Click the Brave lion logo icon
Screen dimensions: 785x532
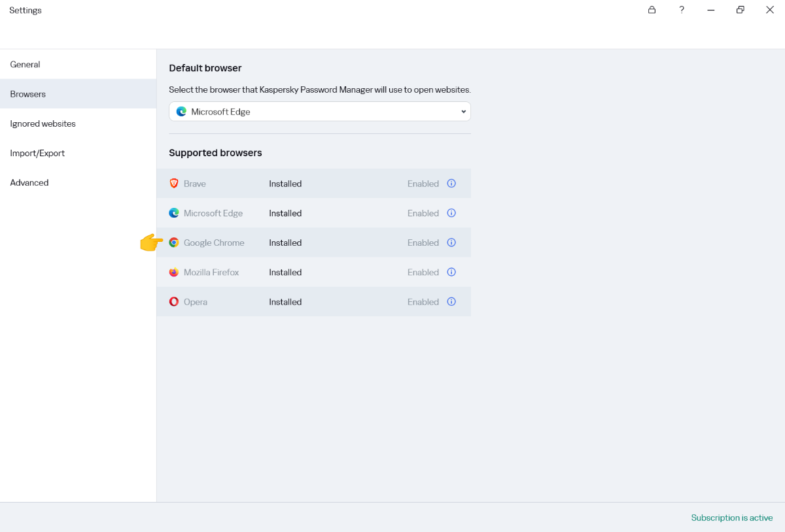point(174,184)
